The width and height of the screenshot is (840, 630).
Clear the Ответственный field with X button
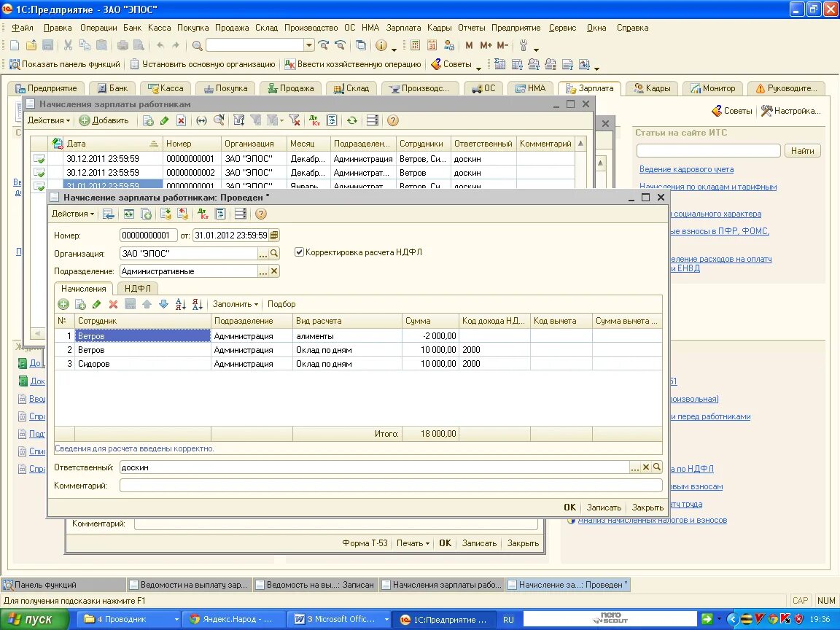646,467
